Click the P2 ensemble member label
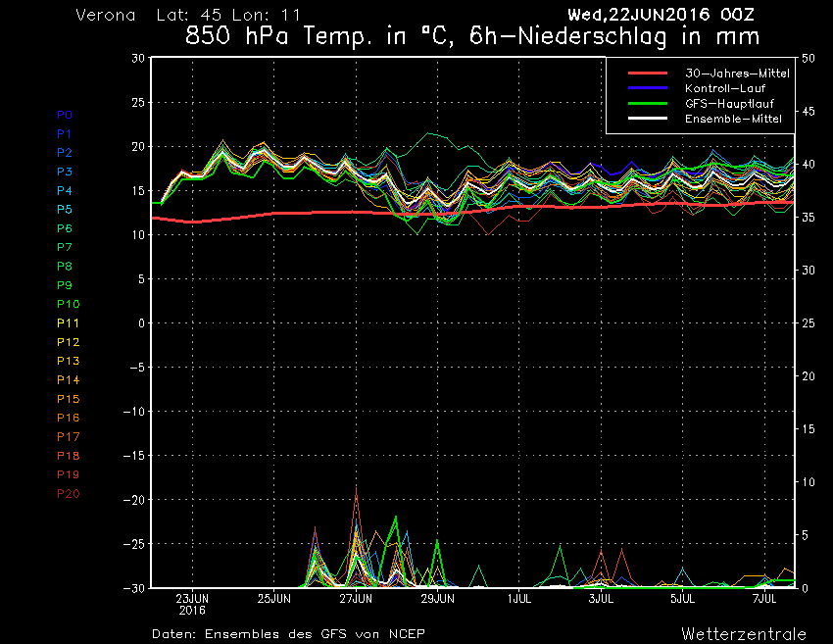The width and height of the screenshot is (833, 644). (65, 153)
